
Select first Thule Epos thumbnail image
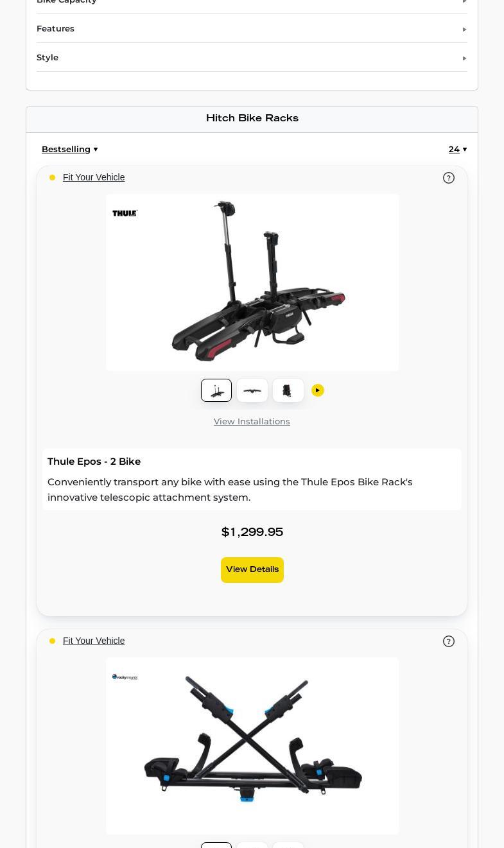click(216, 390)
